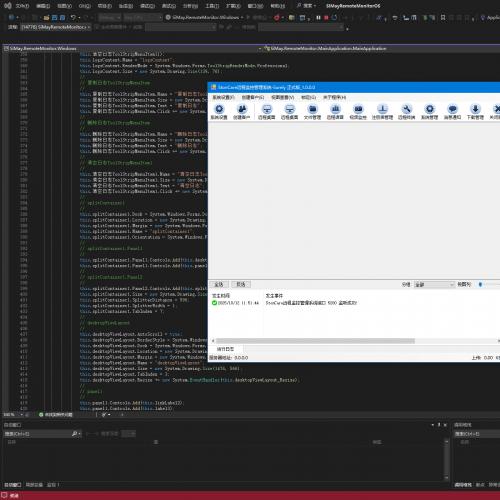Open the editor zoom percentage dropdown
The image size is (500, 500).
(x=13, y=415)
